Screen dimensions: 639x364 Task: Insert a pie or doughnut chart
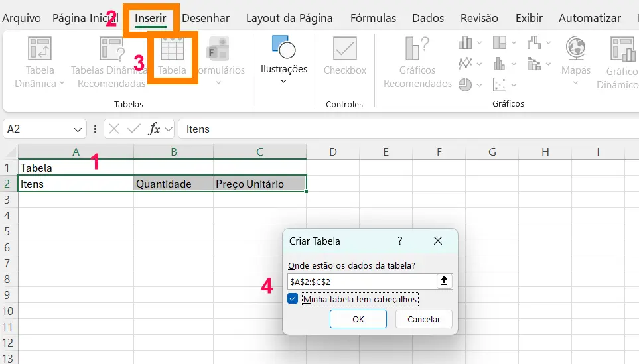(x=465, y=85)
